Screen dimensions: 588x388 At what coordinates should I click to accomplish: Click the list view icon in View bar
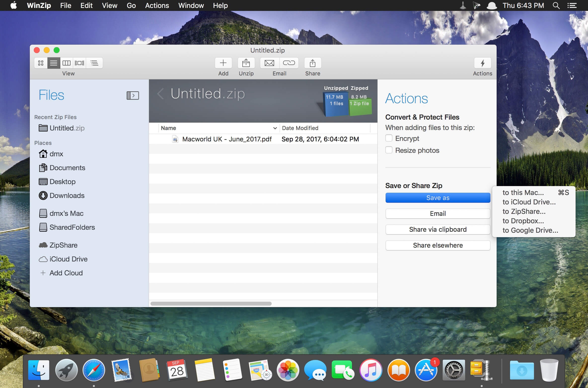pyautogui.click(x=53, y=63)
